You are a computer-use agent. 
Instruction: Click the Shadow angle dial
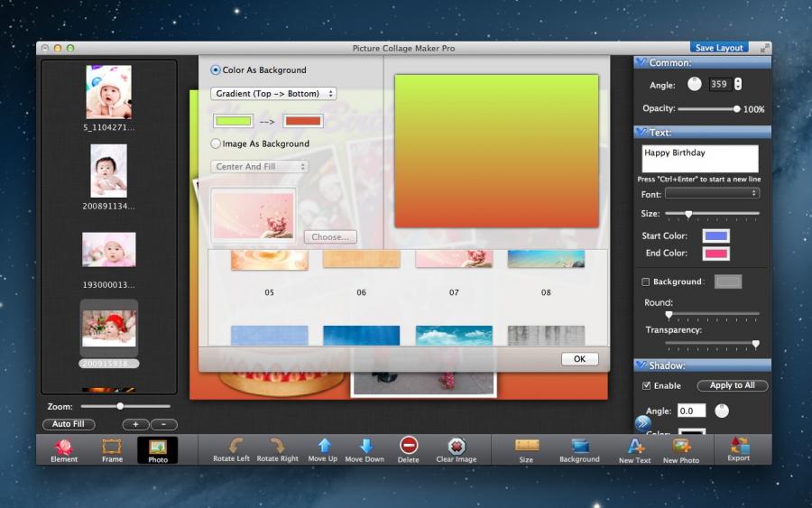click(x=722, y=411)
